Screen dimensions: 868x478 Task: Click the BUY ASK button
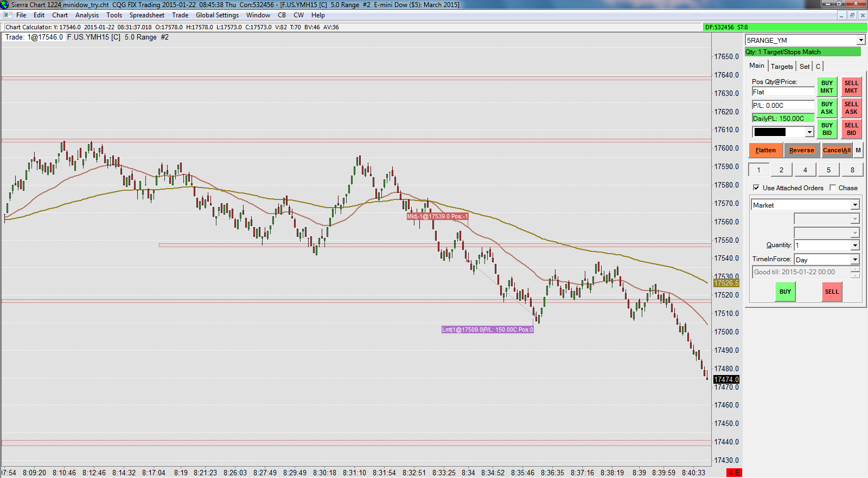pos(827,108)
